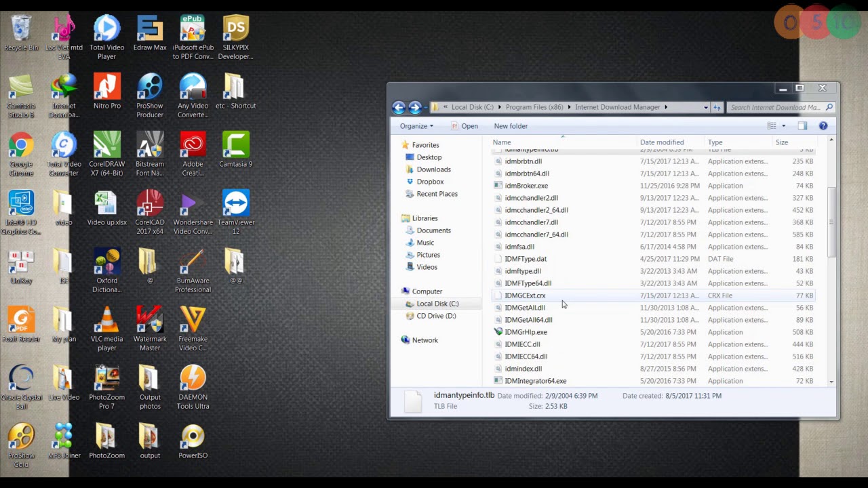Open the view options dropdown arrow
The width and height of the screenshot is (868, 488).
point(783,126)
